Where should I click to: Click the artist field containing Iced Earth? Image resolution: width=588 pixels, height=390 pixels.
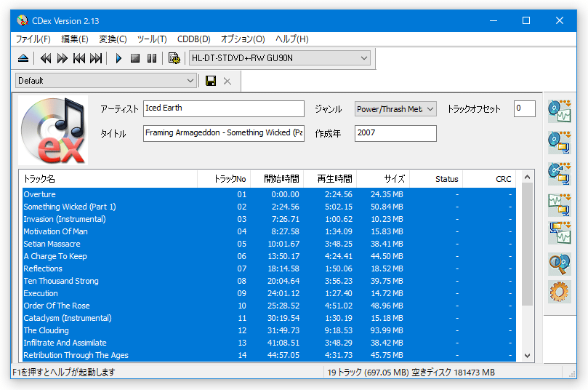pyautogui.click(x=224, y=108)
